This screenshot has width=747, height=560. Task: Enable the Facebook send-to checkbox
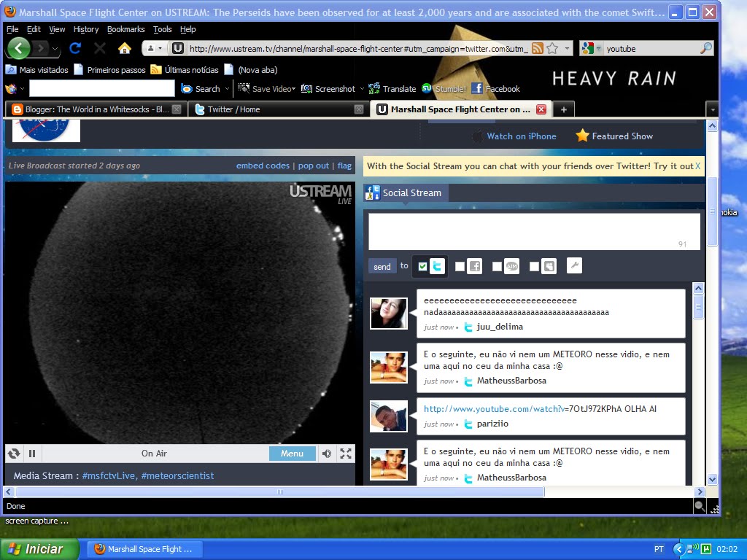tap(460, 266)
